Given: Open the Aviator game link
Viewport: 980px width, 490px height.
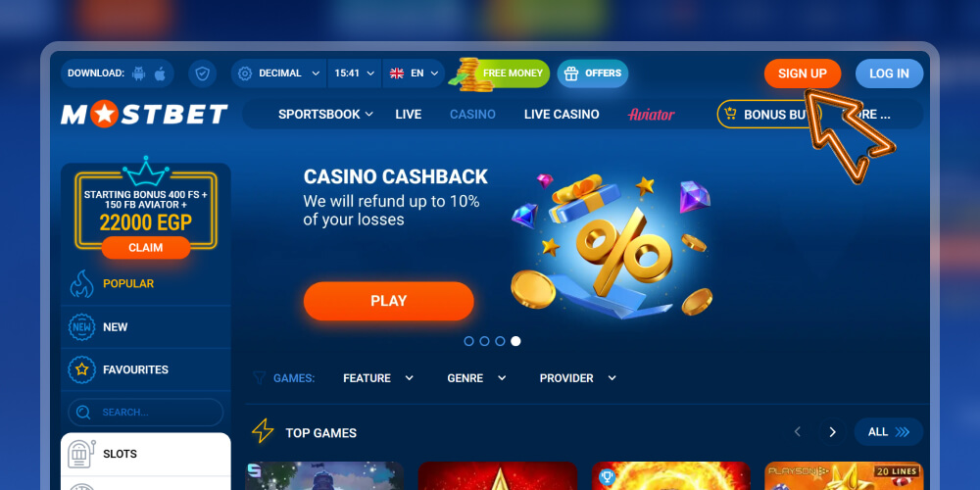Looking at the screenshot, I should coord(652,115).
